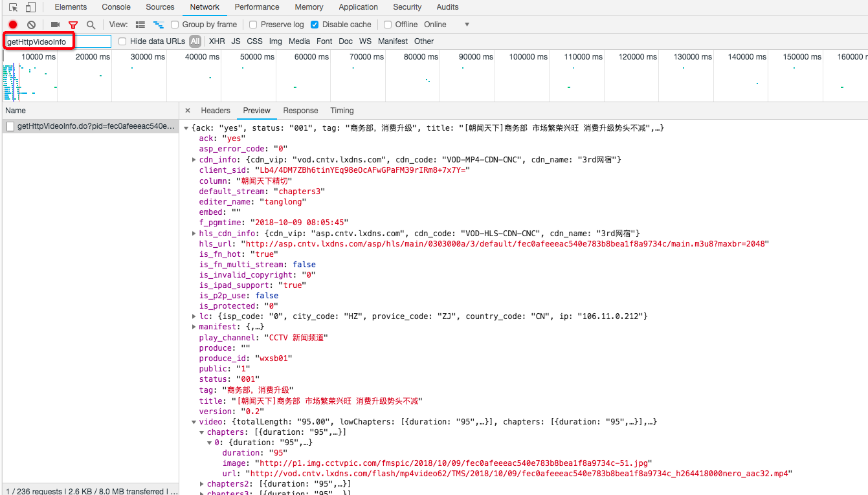Click the hls_url m3u8 link value

(x=505, y=244)
